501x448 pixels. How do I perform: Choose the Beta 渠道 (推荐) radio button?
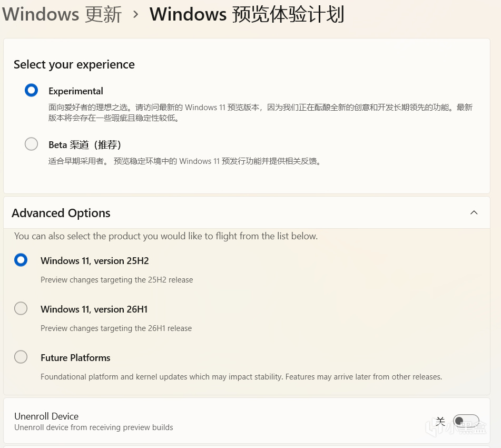[32, 144]
